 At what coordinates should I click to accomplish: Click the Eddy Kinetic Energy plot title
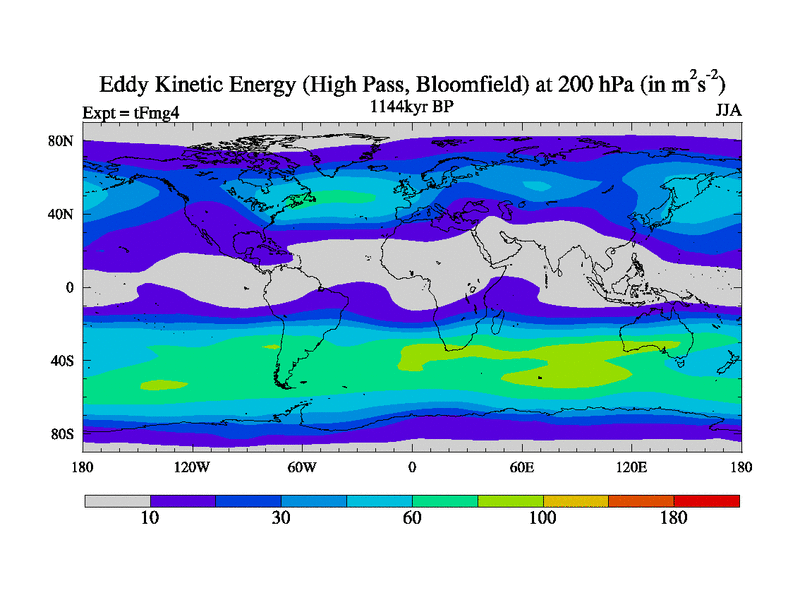[411, 83]
